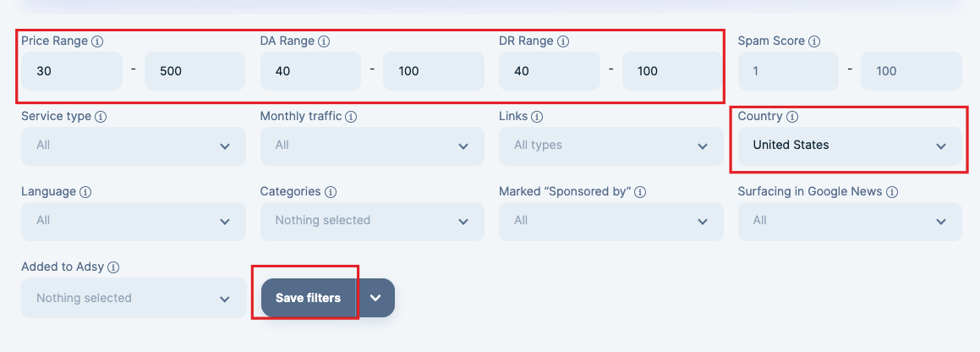Click the Save filters button
This screenshot has height=352, width=980.
click(308, 298)
